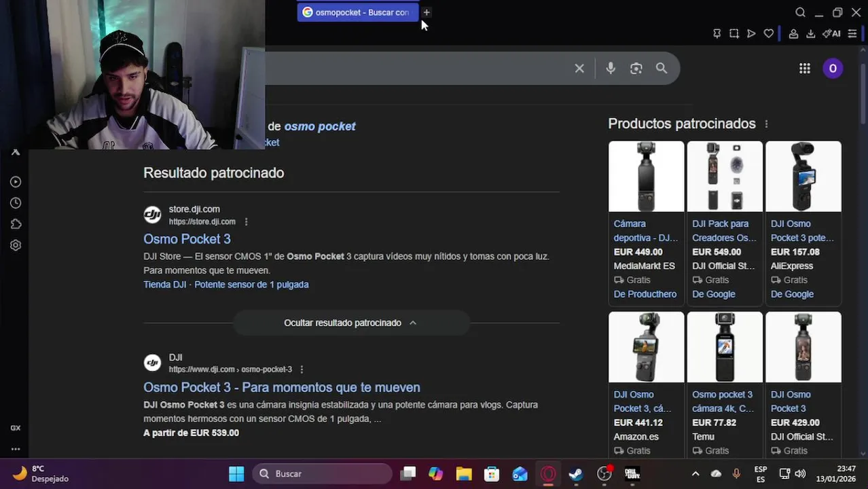
Task: Click the store.dji.com DJI favicon
Action: point(153,215)
